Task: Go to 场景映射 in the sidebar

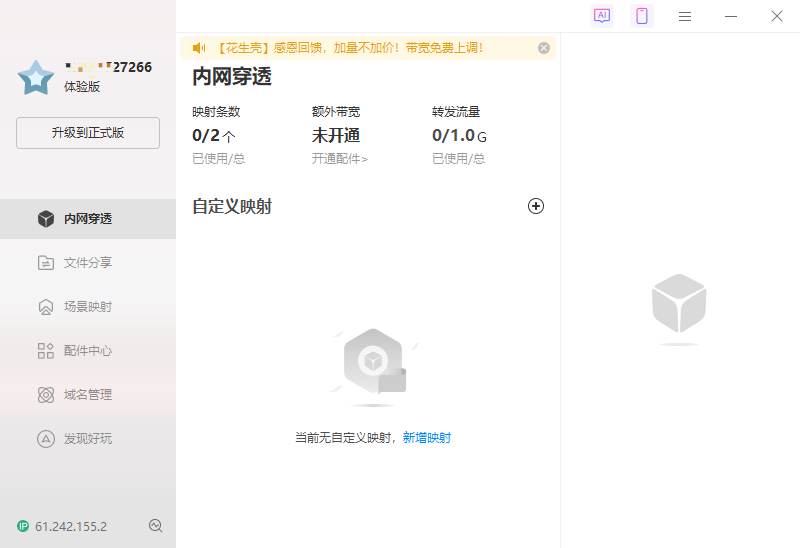Action: pyautogui.click(x=87, y=307)
